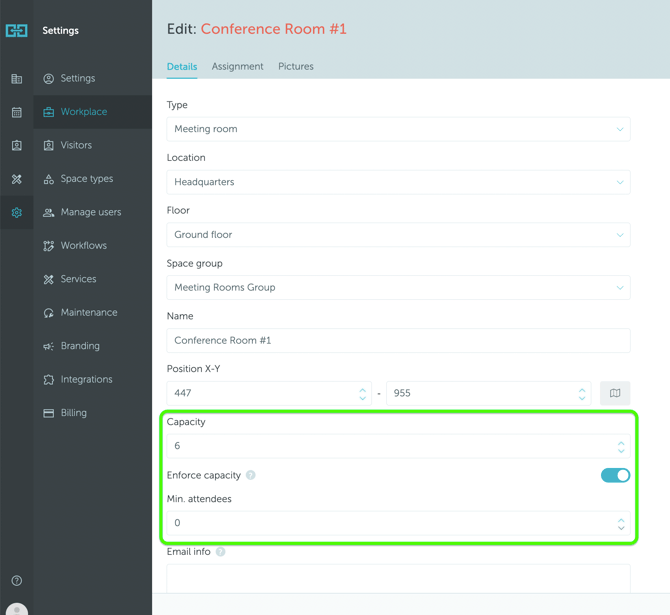The height and width of the screenshot is (615, 670).
Task: Open the calendar icon in left rail
Action: [17, 112]
